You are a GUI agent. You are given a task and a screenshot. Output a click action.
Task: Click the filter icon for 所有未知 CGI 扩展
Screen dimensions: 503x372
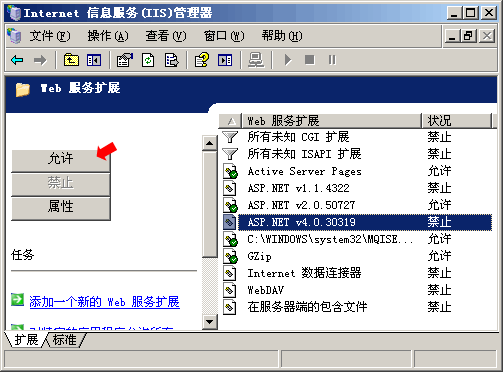pos(230,137)
